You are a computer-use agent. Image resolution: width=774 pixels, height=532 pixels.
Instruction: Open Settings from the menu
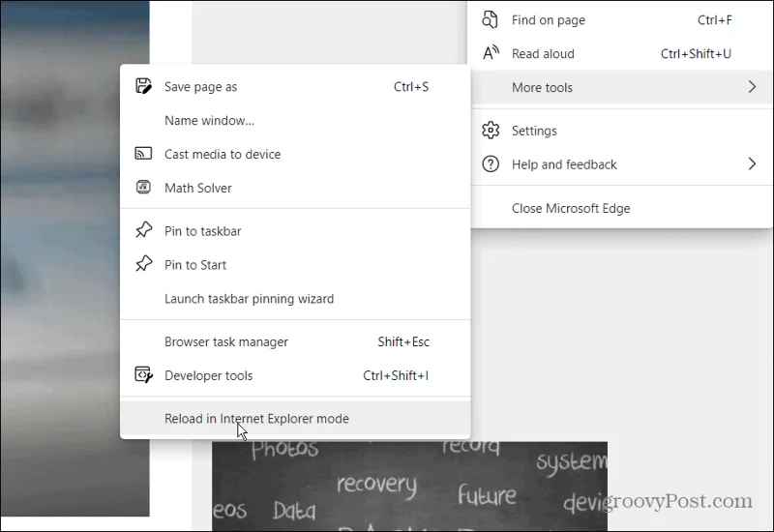(622, 131)
